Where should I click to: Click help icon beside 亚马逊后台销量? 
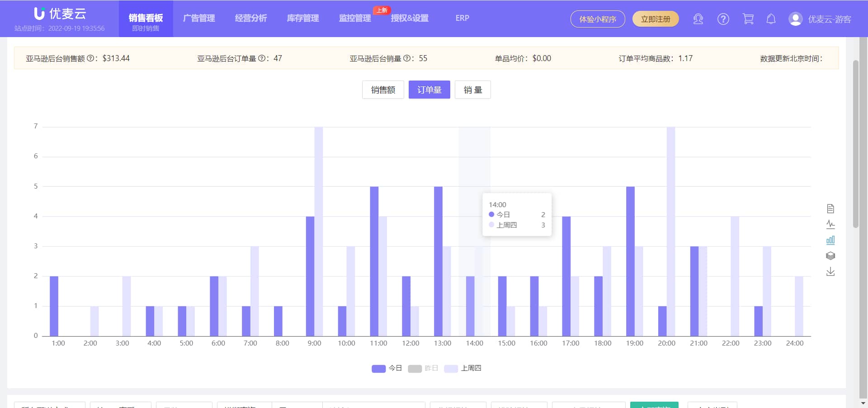[406, 58]
